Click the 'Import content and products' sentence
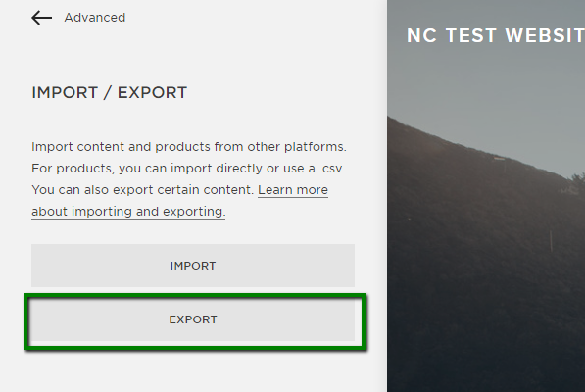The height and width of the screenshot is (392, 585). point(189,147)
